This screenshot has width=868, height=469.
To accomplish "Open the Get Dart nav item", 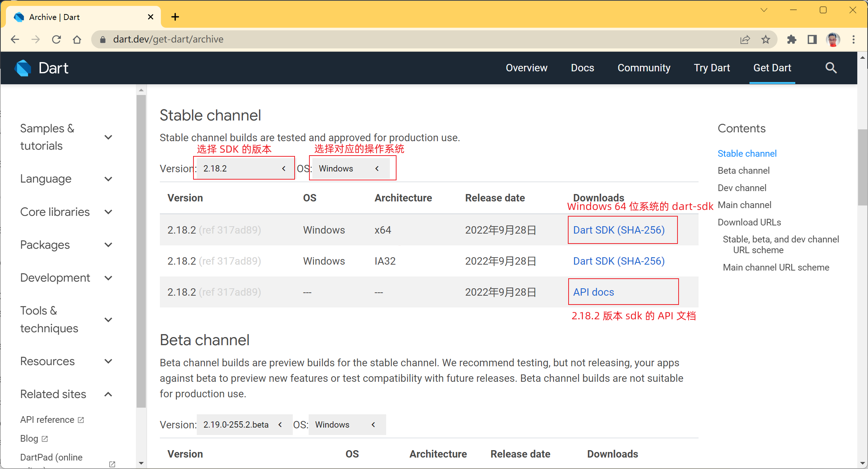I will pos(772,68).
